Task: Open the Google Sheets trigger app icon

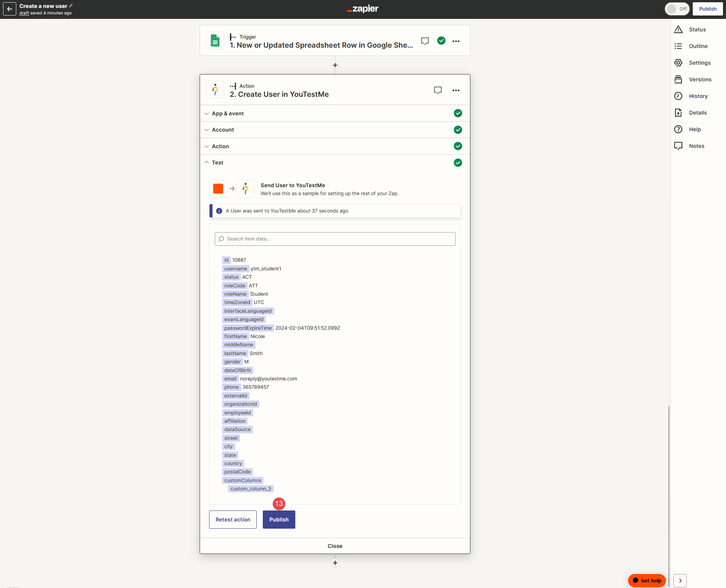Action: pos(215,41)
